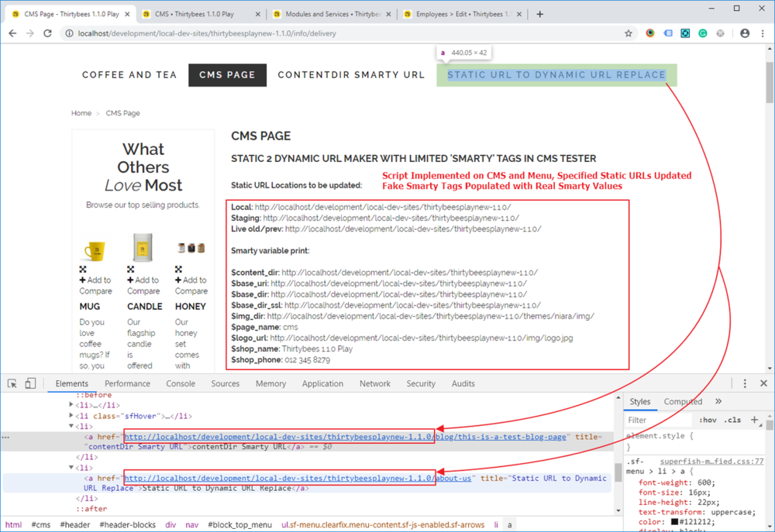Toggle the .cls class editor option
Screen dimensions: 775x532
coord(732,420)
